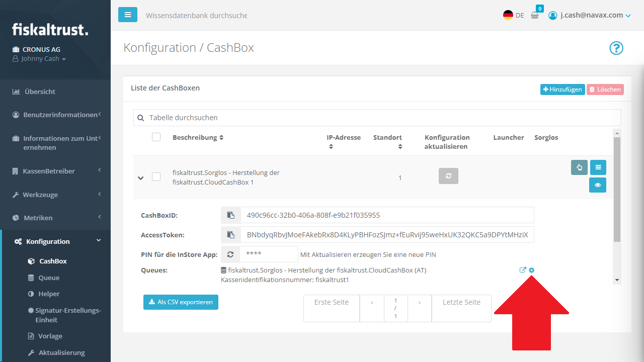The width and height of the screenshot is (644, 362).
Task: Copy the AccessToken to clipboard
Action: click(231, 235)
